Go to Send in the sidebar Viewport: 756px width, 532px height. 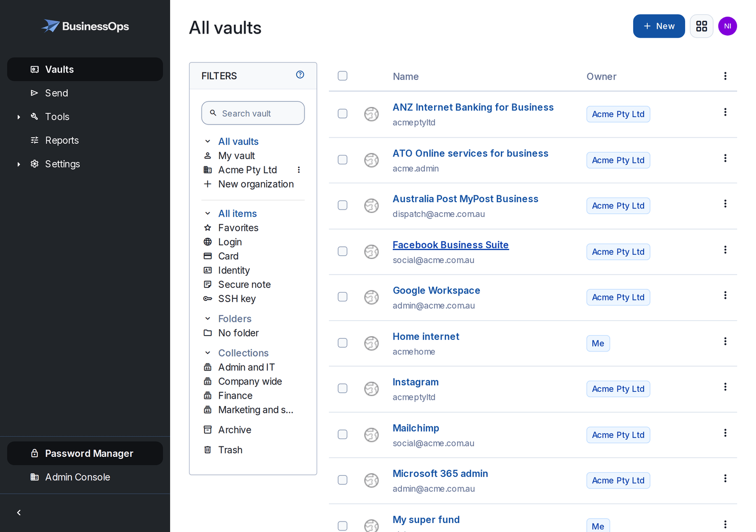(85, 93)
